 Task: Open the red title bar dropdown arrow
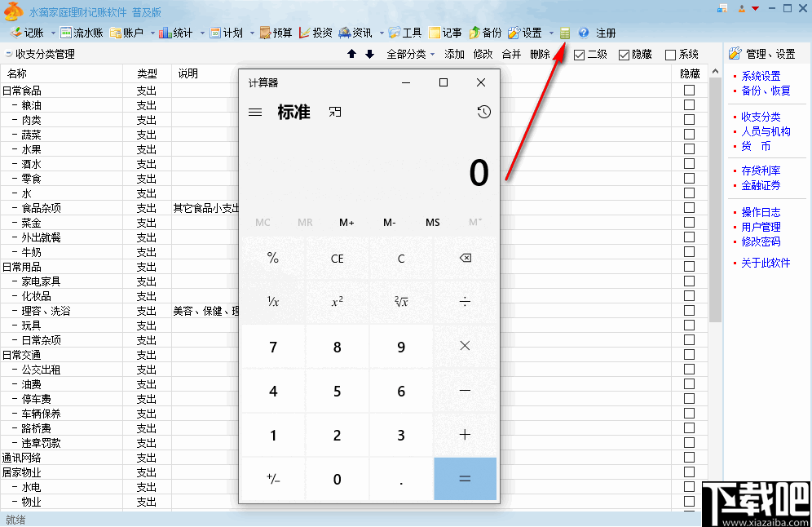(756, 8)
